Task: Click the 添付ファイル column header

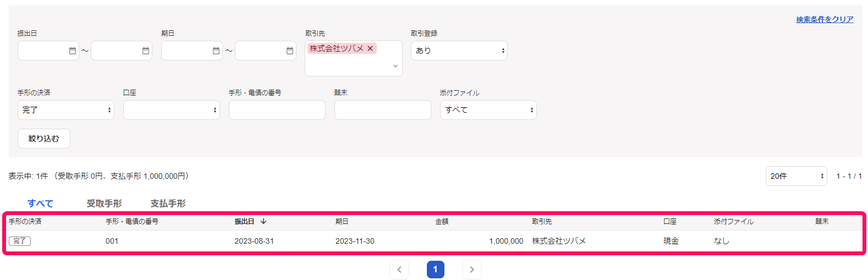Action: pos(734,222)
